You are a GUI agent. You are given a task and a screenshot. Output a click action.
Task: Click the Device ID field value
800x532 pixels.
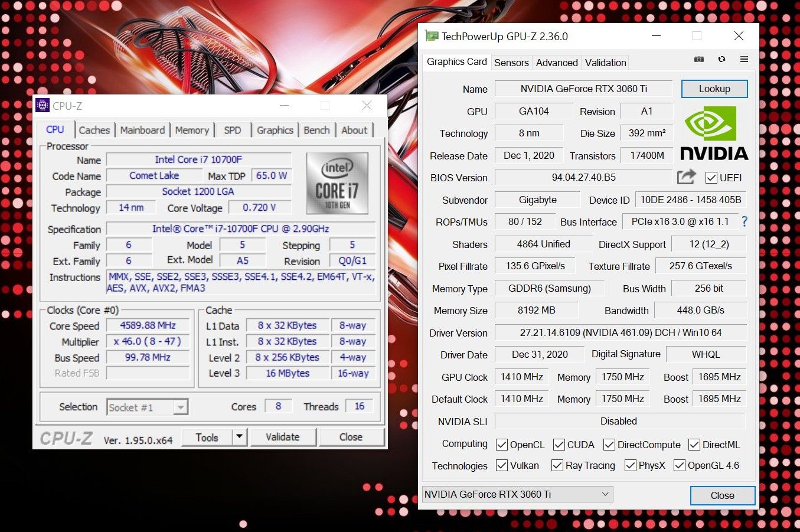691,200
